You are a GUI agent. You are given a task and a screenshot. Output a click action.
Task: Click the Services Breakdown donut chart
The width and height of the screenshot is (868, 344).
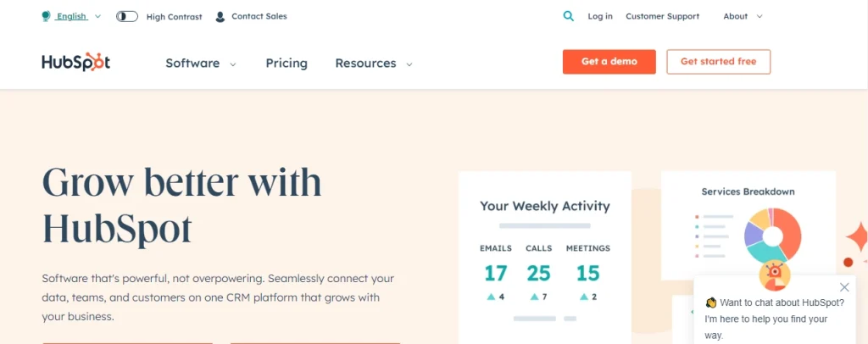point(772,234)
